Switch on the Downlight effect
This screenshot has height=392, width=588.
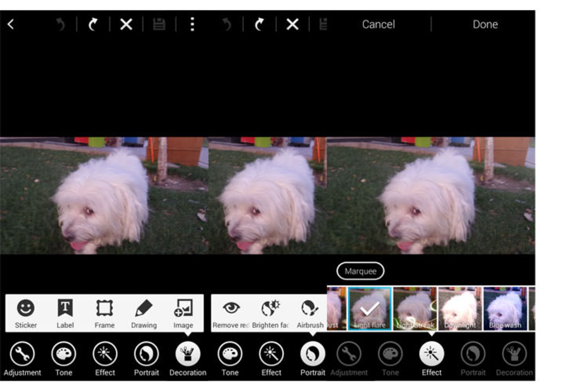coord(460,308)
